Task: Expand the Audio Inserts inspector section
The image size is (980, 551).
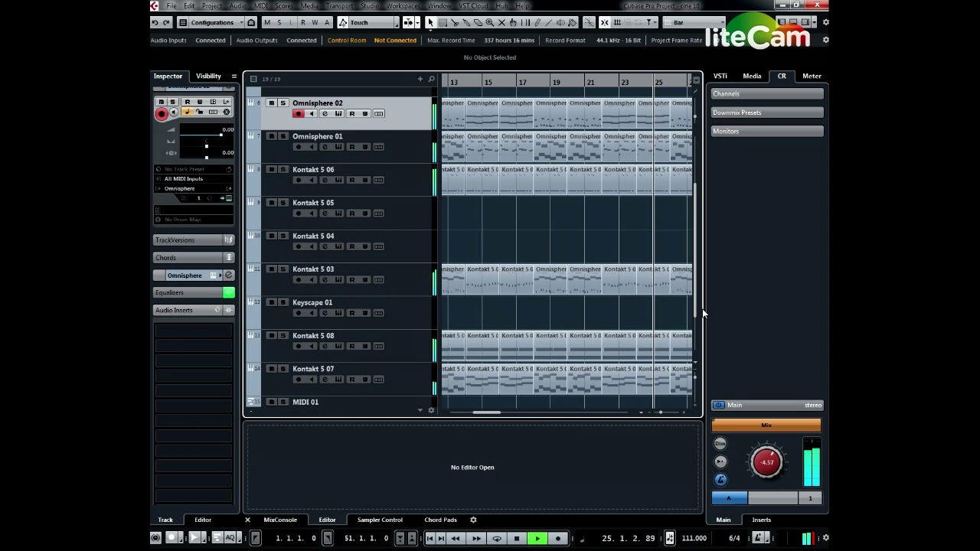Action: (194, 310)
